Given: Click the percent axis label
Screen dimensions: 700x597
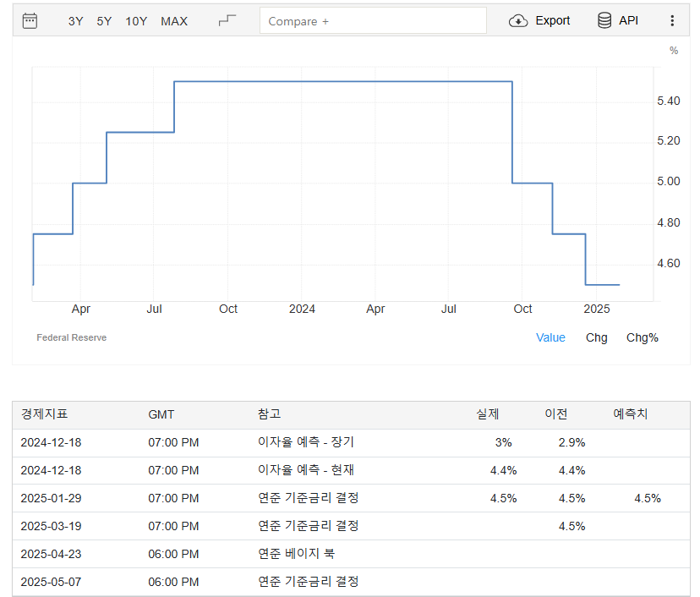Looking at the screenshot, I should (672, 50).
